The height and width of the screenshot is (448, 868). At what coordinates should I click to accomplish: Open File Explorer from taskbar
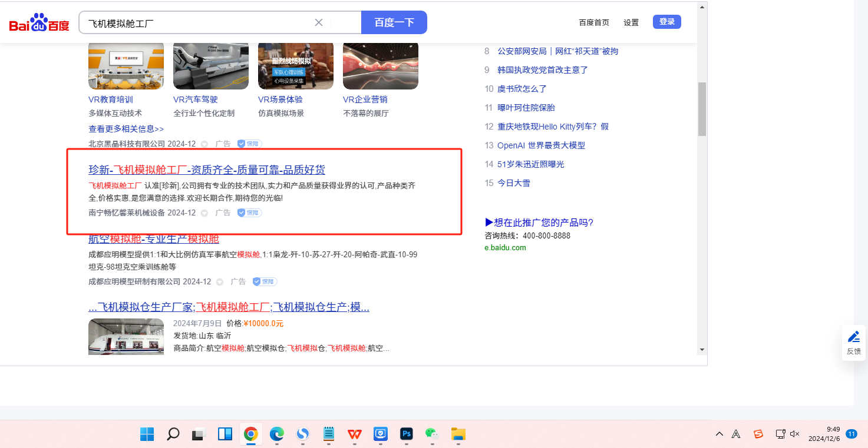pos(458,434)
